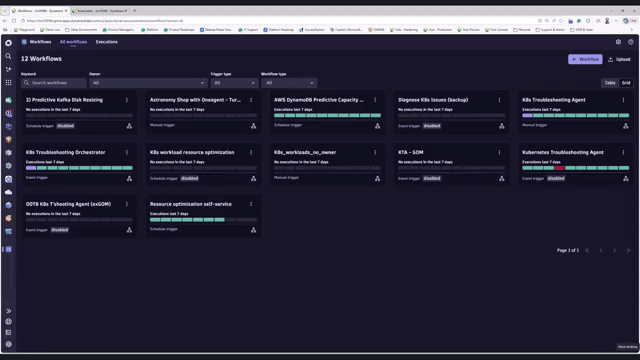
Task: Open the more options menu on K8s workload resource optimization
Action: coord(251,152)
